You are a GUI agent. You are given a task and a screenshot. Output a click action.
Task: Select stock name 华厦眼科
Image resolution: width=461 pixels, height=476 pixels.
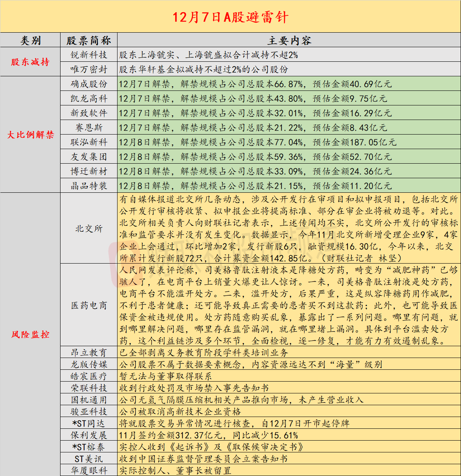pyautogui.click(x=89, y=470)
